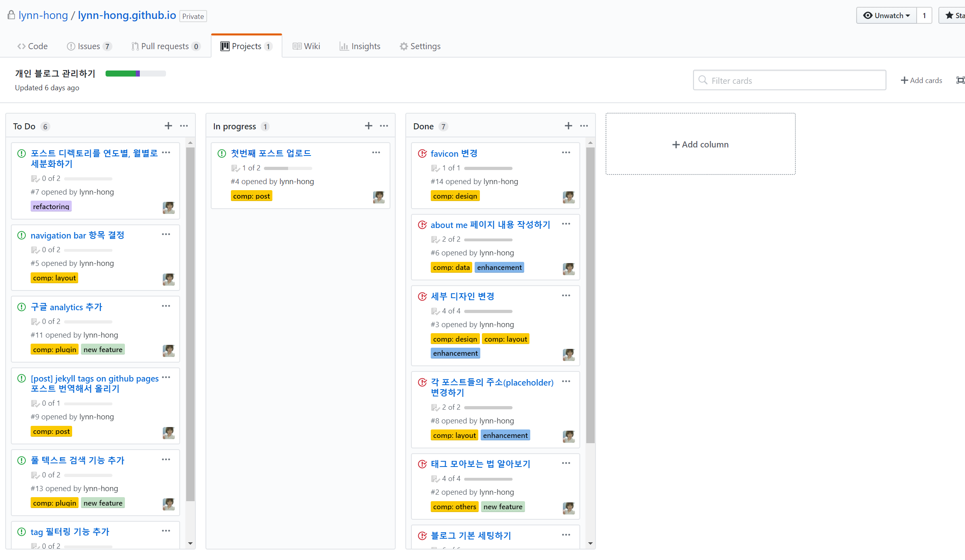This screenshot has height=560, width=965.
Task: Click the plus icon in In progress column header
Action: coord(368,126)
